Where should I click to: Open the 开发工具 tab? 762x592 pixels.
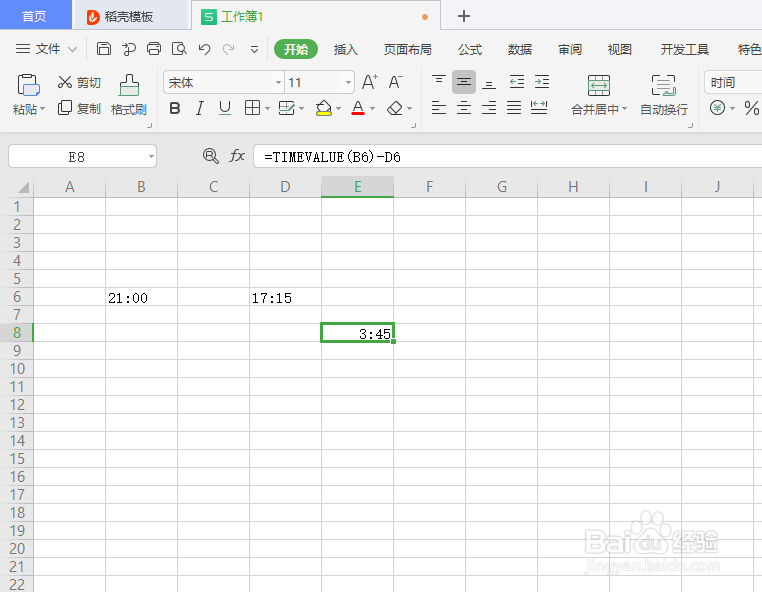point(684,50)
